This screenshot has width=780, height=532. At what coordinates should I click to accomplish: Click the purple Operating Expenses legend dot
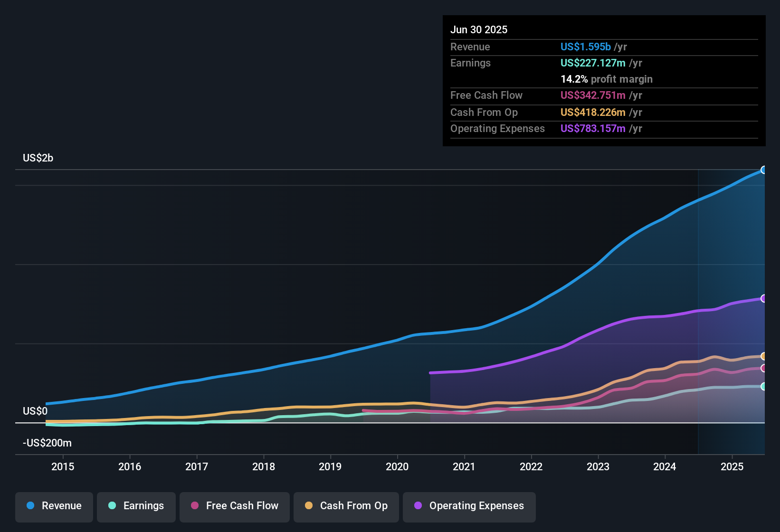(x=418, y=506)
